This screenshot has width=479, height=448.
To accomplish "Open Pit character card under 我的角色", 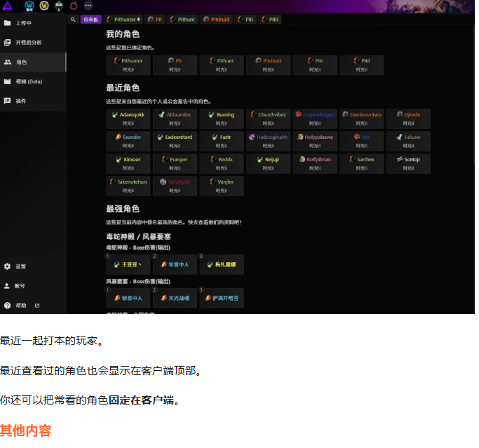I will pos(175,65).
